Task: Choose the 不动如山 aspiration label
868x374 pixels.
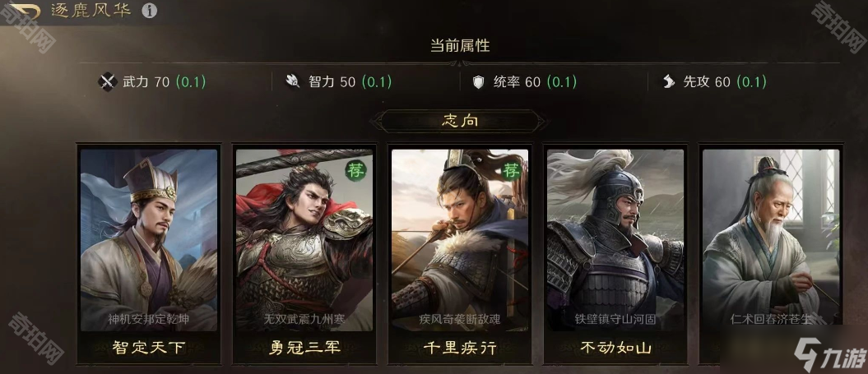Action: click(615, 348)
